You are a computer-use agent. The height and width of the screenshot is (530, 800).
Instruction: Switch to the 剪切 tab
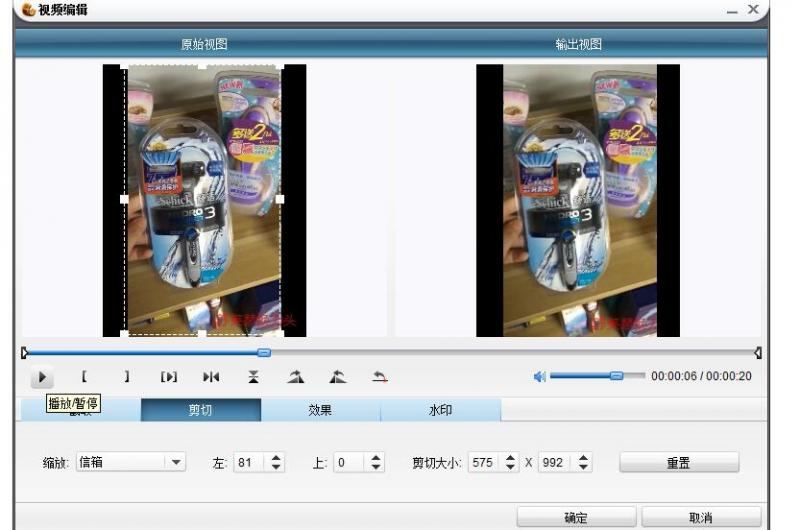click(201, 410)
